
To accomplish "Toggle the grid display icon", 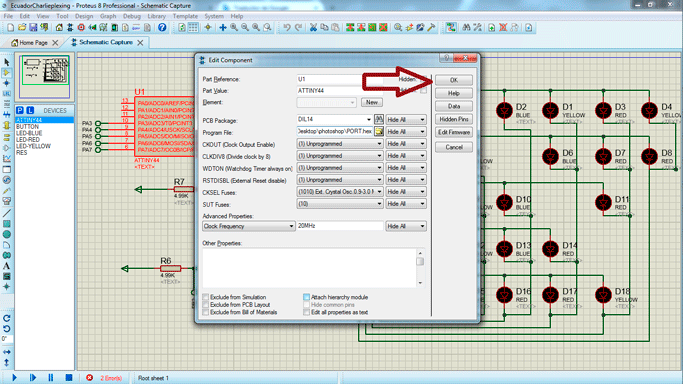I will (193, 27).
